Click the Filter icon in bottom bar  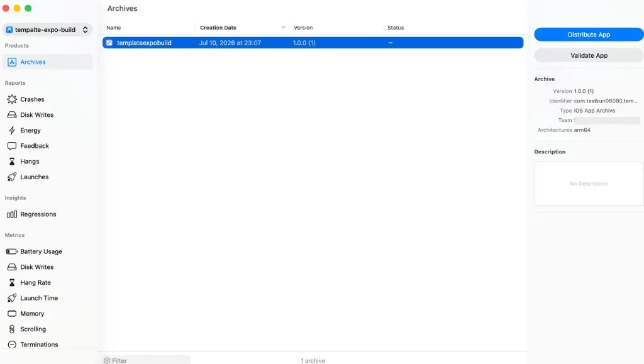point(107,361)
